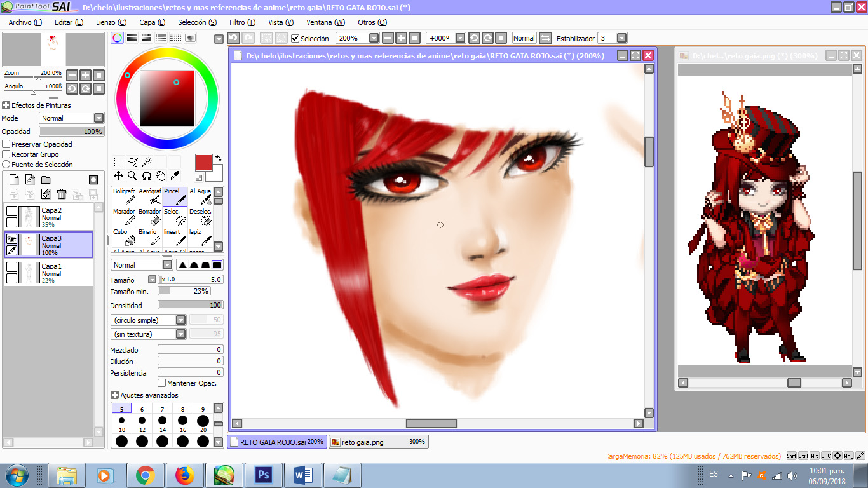This screenshot has height=488, width=868.
Task: Show the color wheel panel
Action: (x=118, y=38)
